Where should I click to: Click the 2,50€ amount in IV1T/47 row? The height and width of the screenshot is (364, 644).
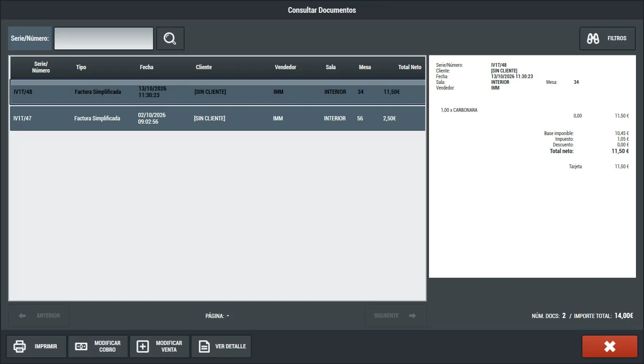389,118
